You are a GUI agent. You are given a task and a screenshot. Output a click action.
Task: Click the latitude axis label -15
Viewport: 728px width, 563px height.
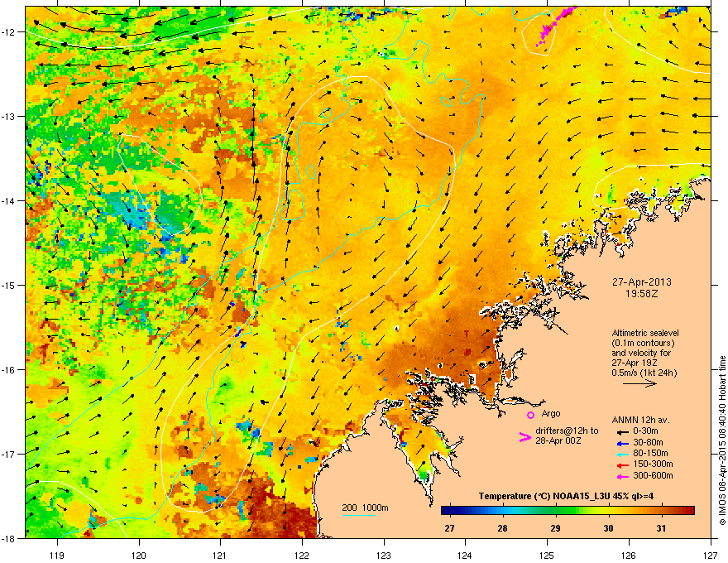8,285
